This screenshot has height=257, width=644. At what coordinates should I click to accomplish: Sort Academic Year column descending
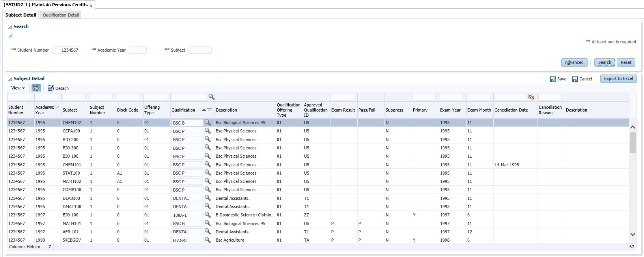pos(57,107)
